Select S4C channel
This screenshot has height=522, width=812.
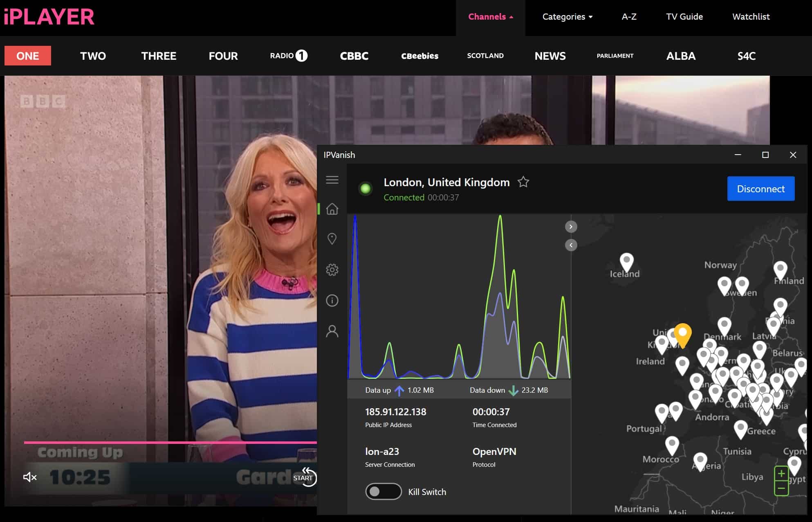tap(746, 56)
